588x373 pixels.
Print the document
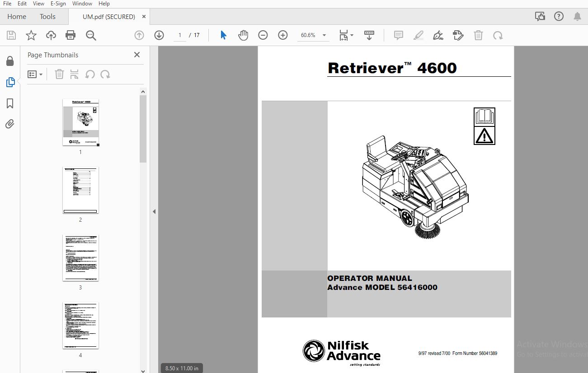[x=71, y=35]
